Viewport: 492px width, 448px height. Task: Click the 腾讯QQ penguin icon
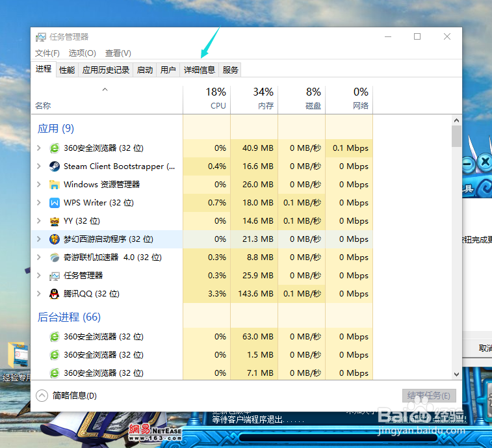(x=55, y=294)
